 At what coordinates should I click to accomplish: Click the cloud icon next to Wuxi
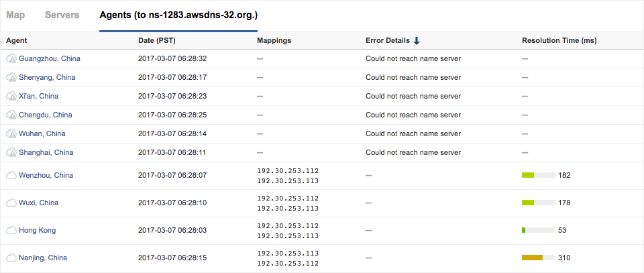point(11,203)
